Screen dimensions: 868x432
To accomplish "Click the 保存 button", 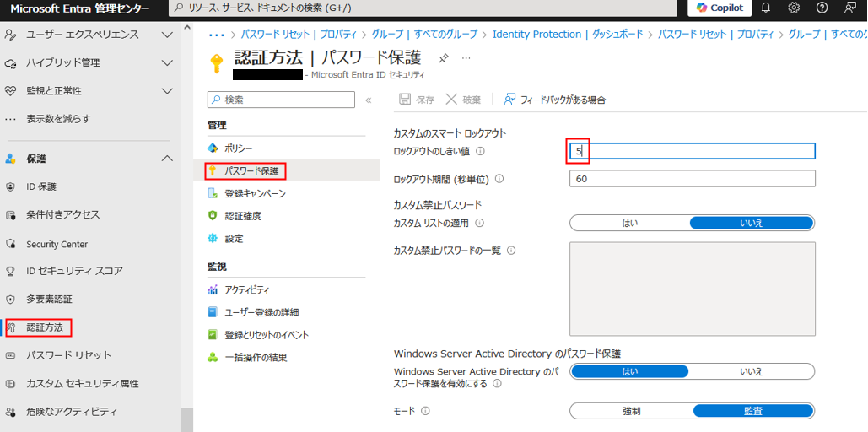I will point(417,100).
